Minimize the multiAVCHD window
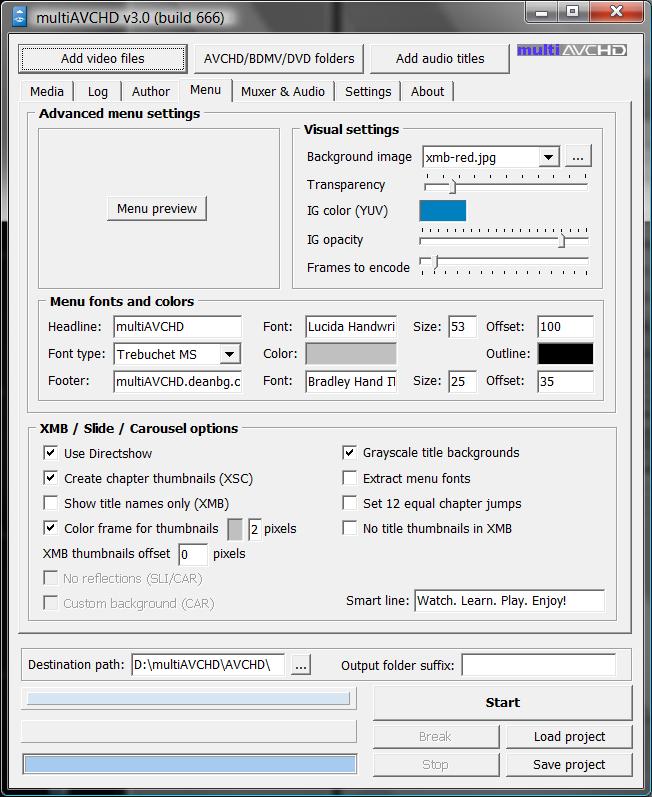This screenshot has width=652, height=797. [541, 12]
